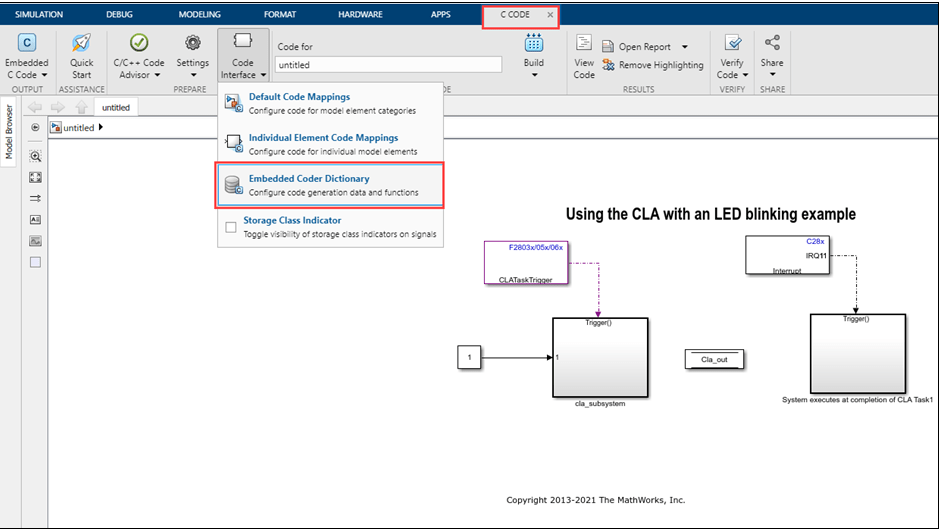
Task: Click the Code Interface icon
Action: [243, 41]
